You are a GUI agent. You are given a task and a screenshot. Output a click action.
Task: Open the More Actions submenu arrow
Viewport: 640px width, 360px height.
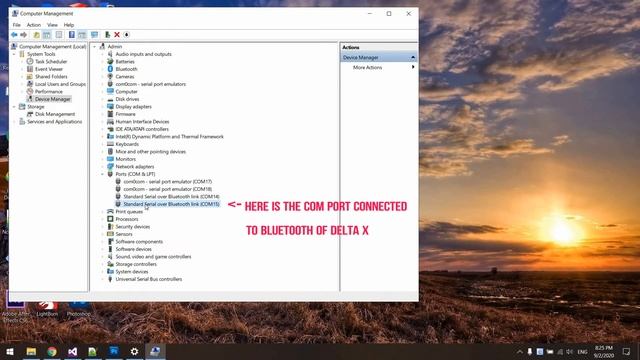(413, 67)
